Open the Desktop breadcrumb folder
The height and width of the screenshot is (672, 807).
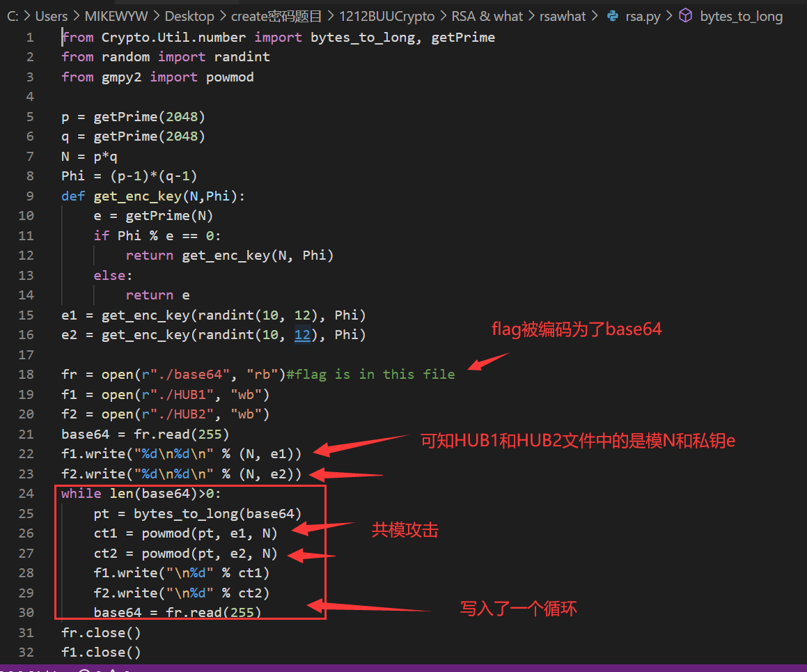click(x=189, y=17)
